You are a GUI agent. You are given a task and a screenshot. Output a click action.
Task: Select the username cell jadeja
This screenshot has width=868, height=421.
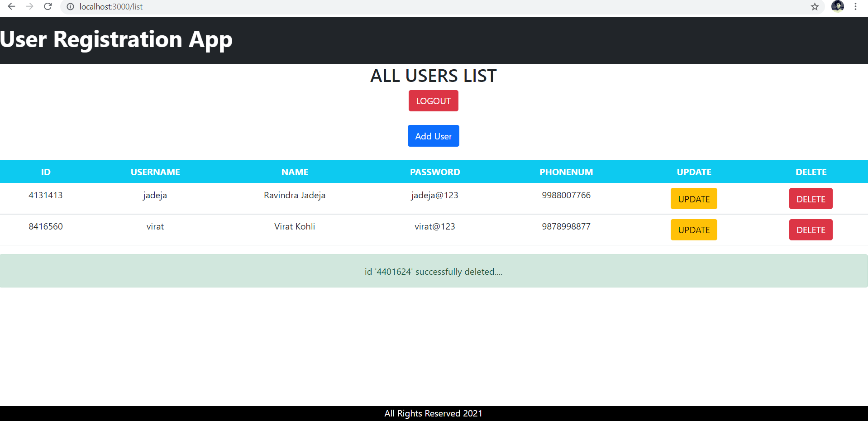pos(155,196)
